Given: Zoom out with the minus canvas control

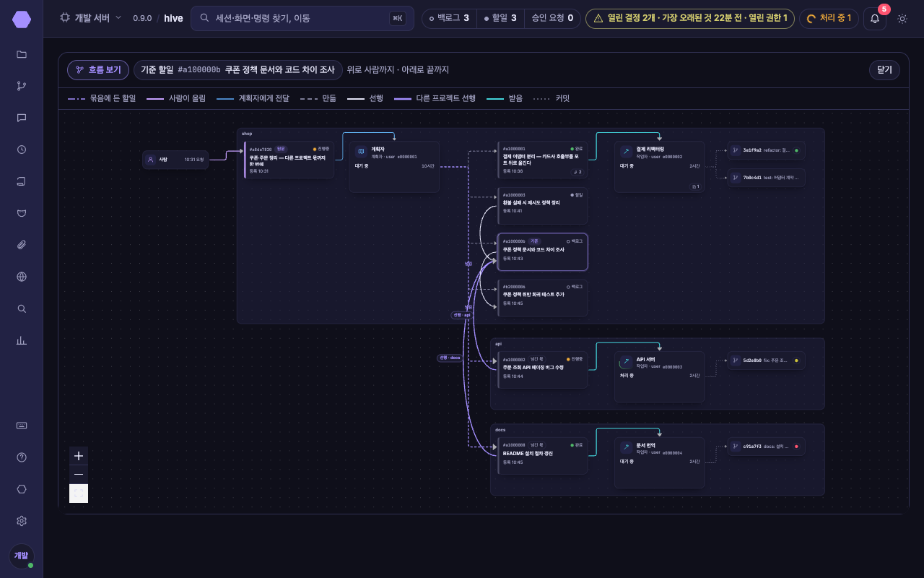Looking at the screenshot, I should [79, 475].
